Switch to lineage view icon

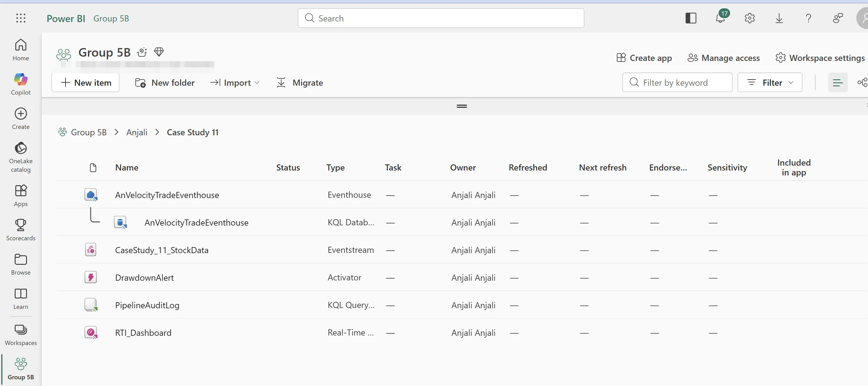click(x=862, y=83)
